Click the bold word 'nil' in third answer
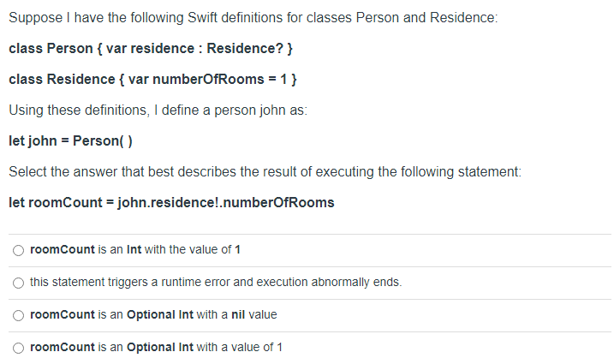 pyautogui.click(x=238, y=314)
